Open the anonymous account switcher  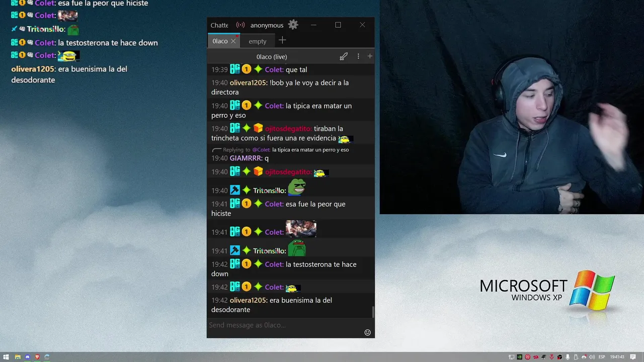click(267, 25)
